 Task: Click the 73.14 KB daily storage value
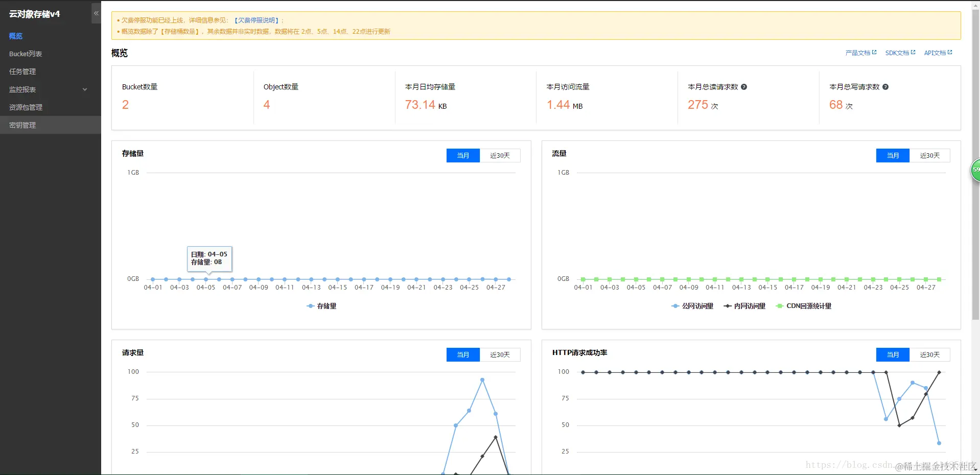426,105
